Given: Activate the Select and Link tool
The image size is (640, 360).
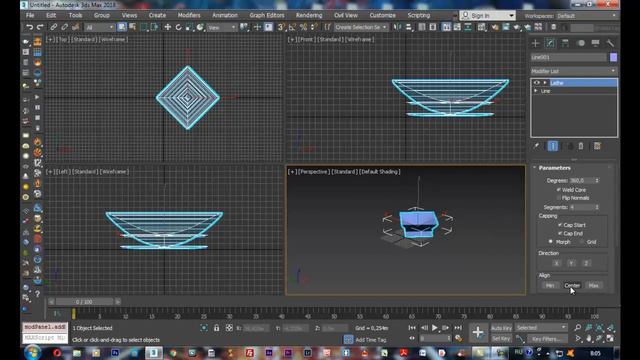Looking at the screenshot, I should [x=53, y=27].
